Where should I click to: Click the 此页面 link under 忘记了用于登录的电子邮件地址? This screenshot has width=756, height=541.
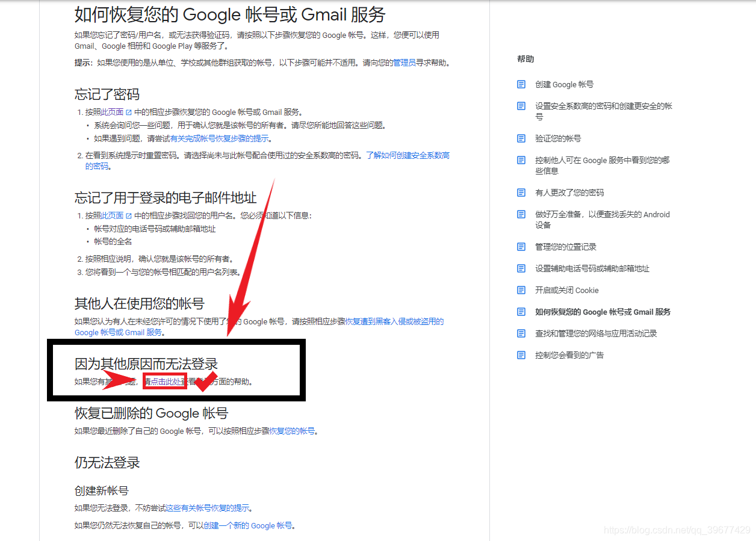click(113, 215)
